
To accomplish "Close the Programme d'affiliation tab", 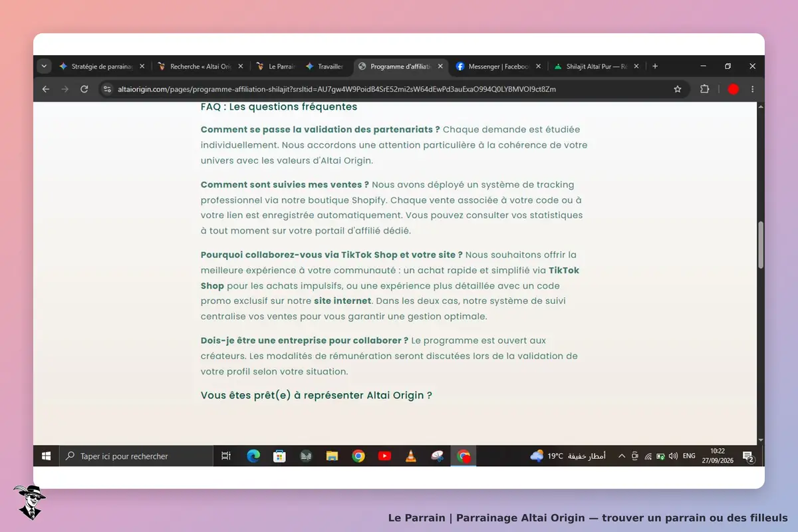I will 440,66.
